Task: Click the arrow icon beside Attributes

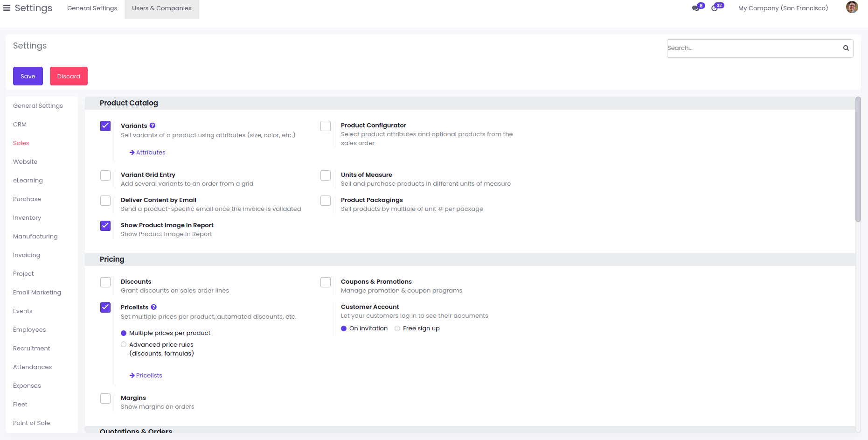Action: click(x=132, y=153)
